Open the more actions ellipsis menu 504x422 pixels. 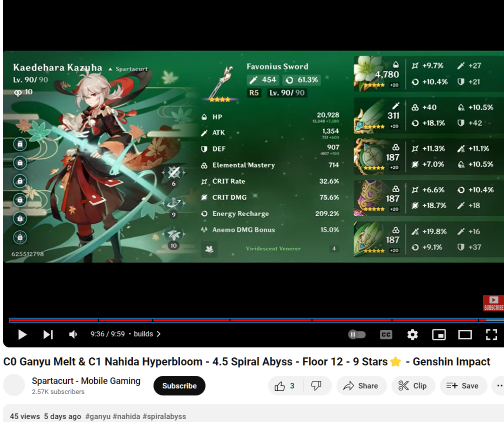[498, 385]
